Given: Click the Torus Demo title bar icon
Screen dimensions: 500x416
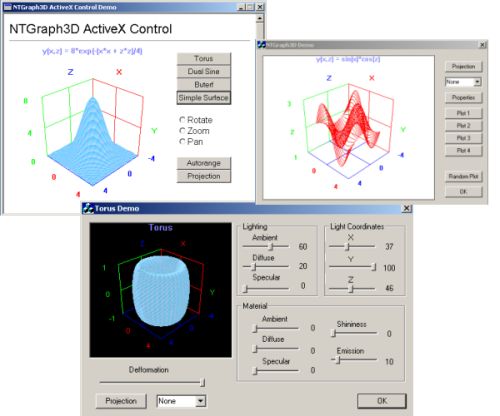Looking at the screenshot, I should click(x=88, y=208).
